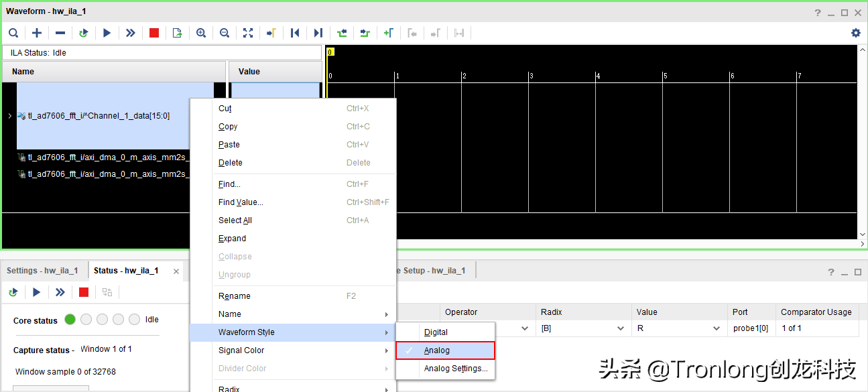Open the Operator dropdown in trigger setup

coord(525,328)
